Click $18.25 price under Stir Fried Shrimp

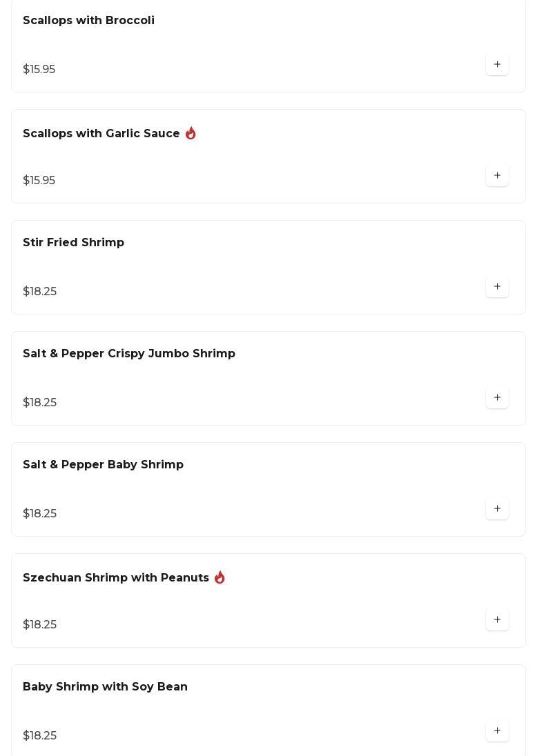(40, 292)
